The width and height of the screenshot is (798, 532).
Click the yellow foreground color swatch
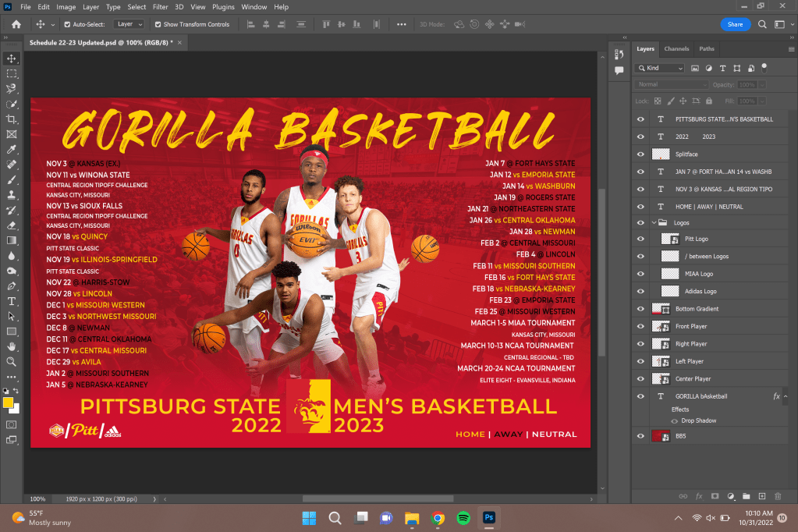click(x=9, y=403)
